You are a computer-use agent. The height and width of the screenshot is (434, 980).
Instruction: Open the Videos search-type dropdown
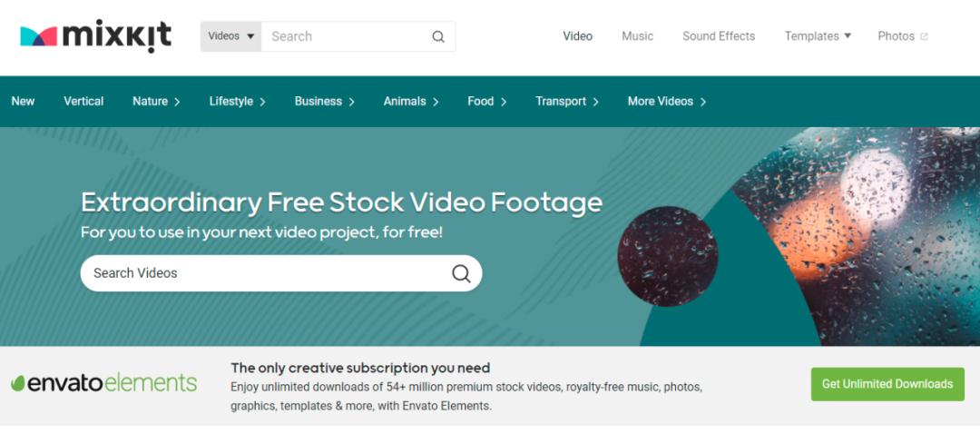tap(231, 36)
